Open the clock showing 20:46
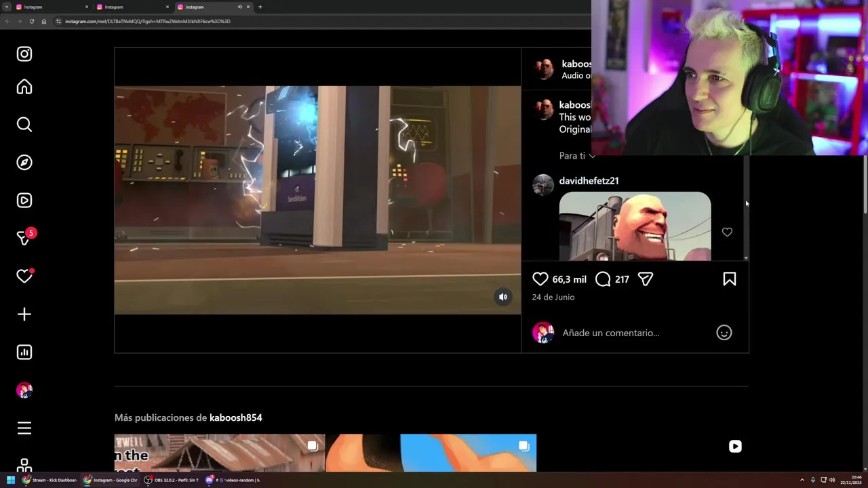 click(852, 480)
